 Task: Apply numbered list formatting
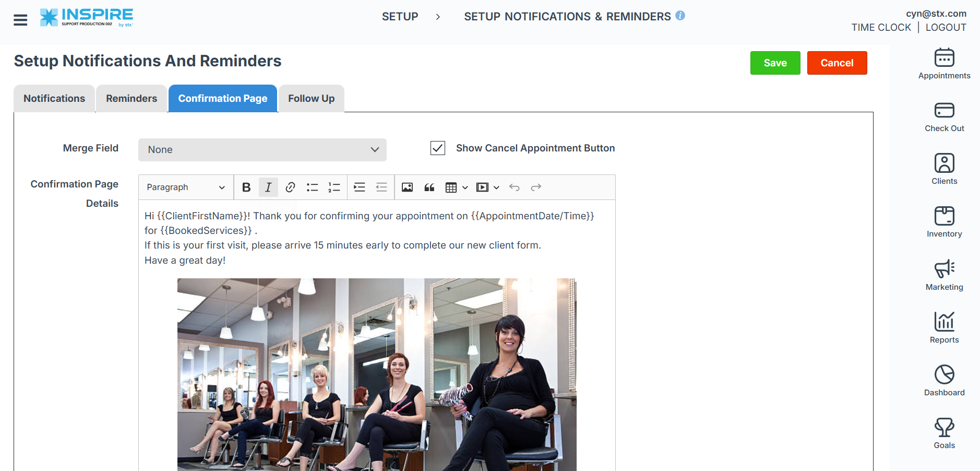[334, 187]
